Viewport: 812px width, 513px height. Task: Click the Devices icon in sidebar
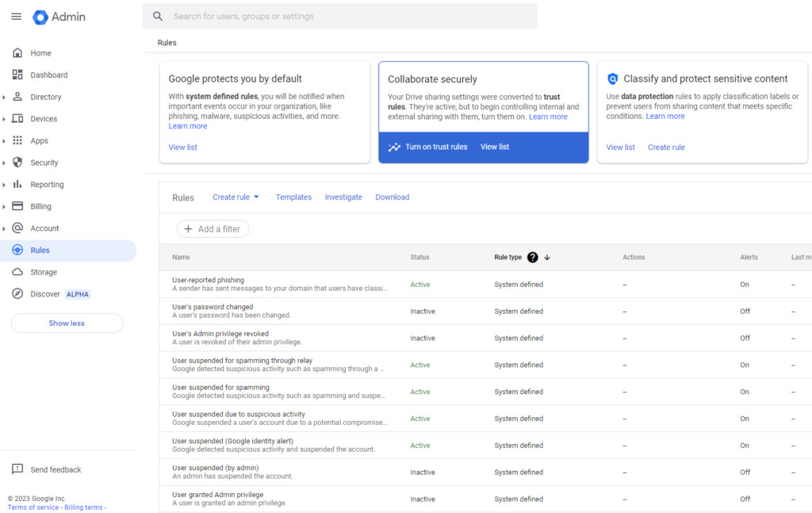pos(17,119)
